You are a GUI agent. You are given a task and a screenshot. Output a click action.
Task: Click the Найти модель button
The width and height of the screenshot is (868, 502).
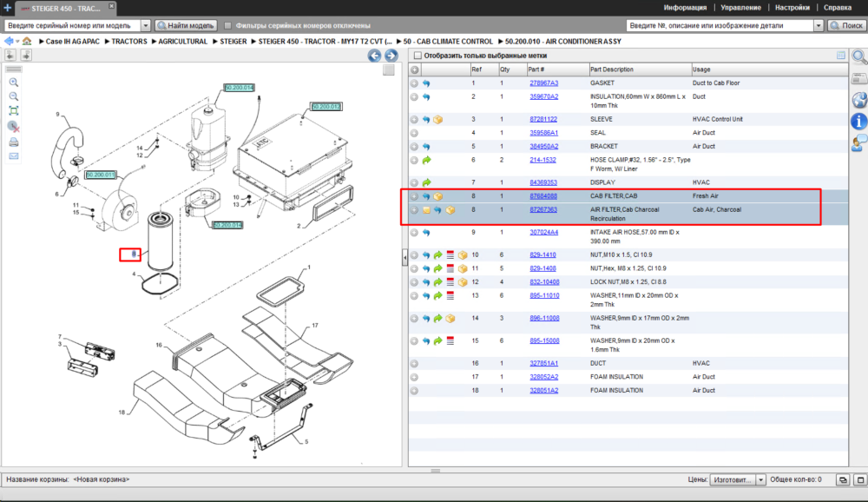tap(186, 25)
